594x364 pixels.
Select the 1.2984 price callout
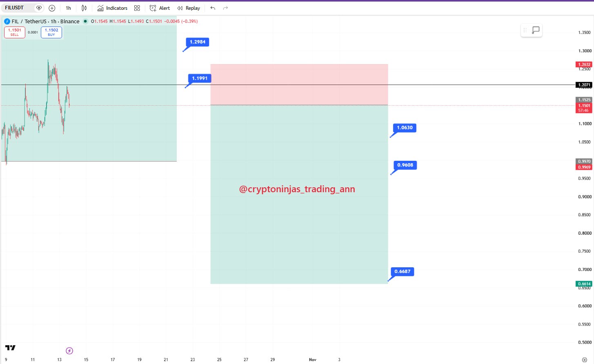coord(198,42)
